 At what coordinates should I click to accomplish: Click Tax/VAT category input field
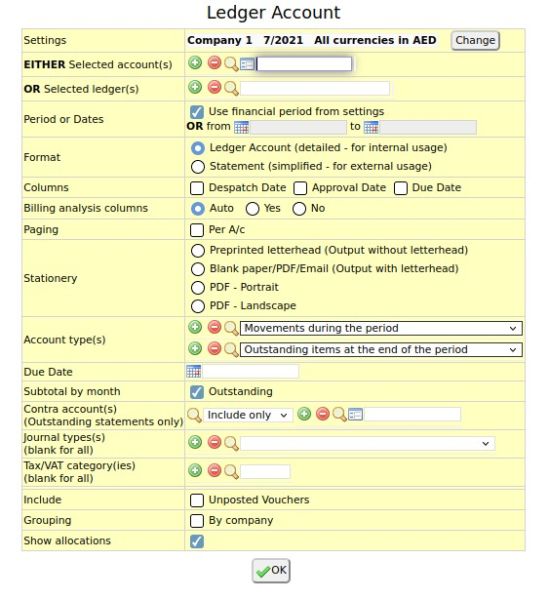[x=265, y=472]
